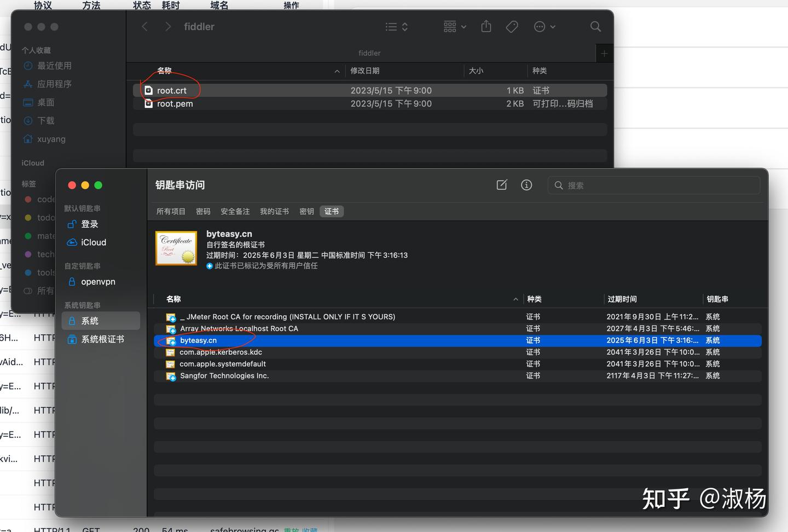The image size is (788, 532).
Task: Switch to the 证书 tab
Action: (x=332, y=211)
